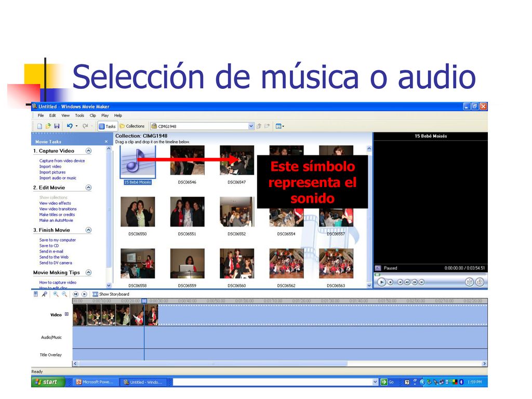This screenshot has height=399, width=532.
Task: Click Make an AutoMovie link
Action: [56, 220]
